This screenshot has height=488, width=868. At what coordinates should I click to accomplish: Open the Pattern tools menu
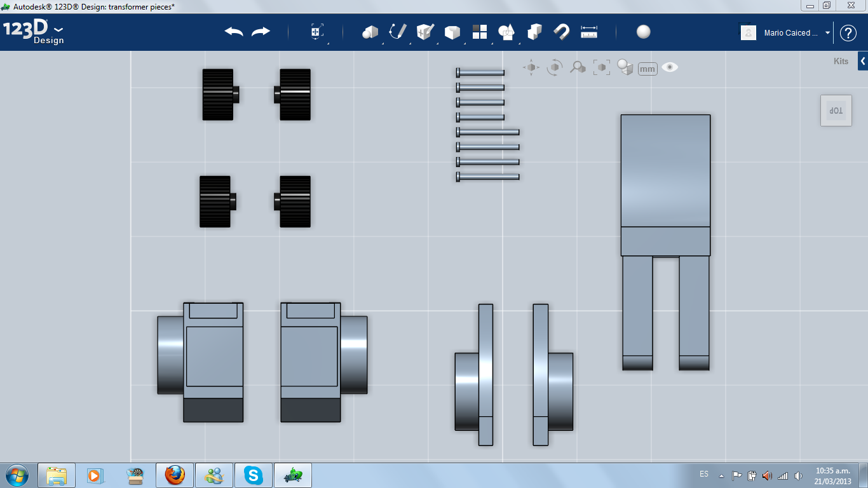pyautogui.click(x=480, y=32)
